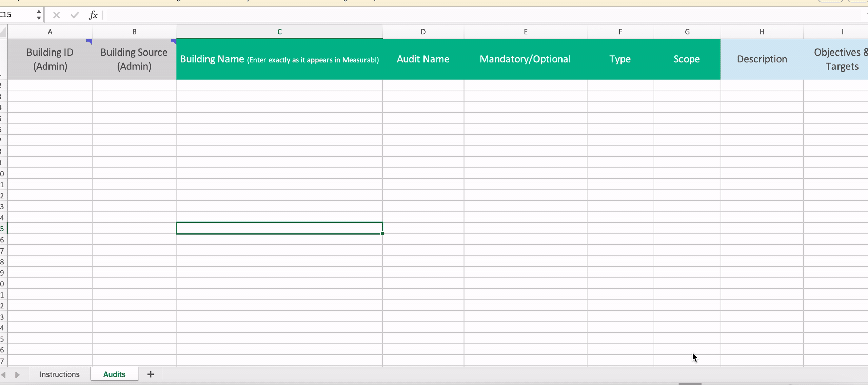Image resolution: width=868 pixels, height=385 pixels.
Task: Click the Name Box stepper arrows
Action: tap(39, 15)
